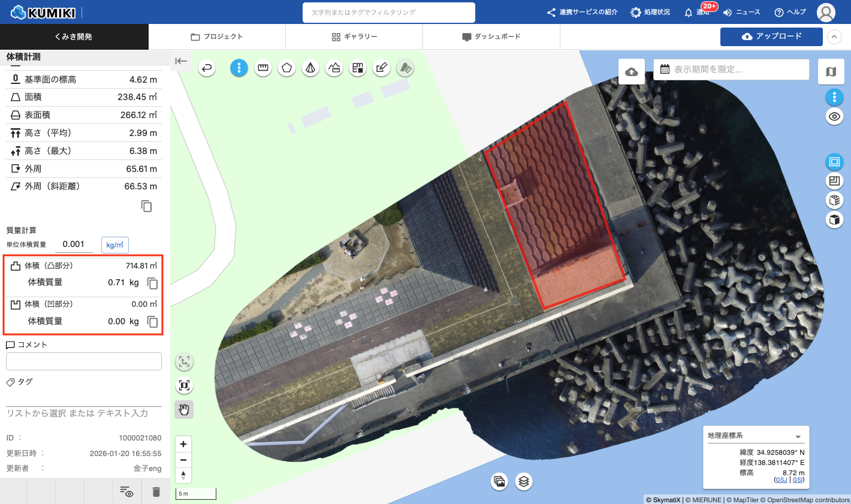851x504 pixels.
Task: Select the ruler distance measurement tool
Action: coord(262,68)
